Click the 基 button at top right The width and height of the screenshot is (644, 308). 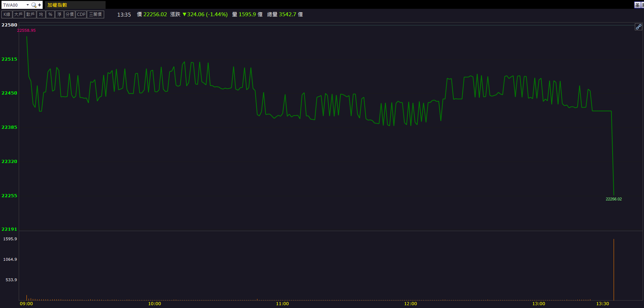pyautogui.click(x=638, y=5)
